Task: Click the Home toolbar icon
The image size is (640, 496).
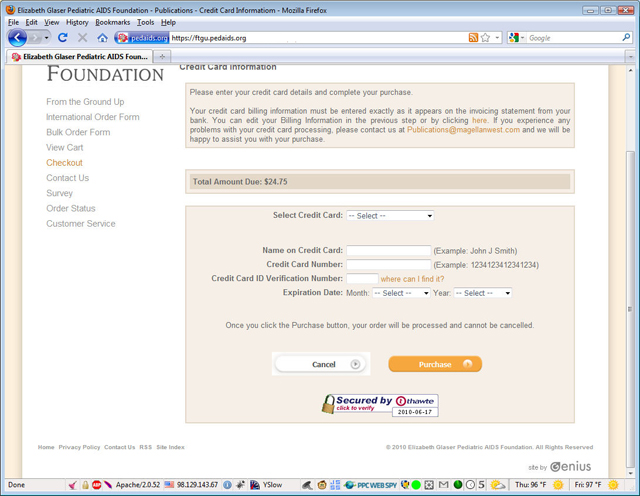Action: coord(102,38)
